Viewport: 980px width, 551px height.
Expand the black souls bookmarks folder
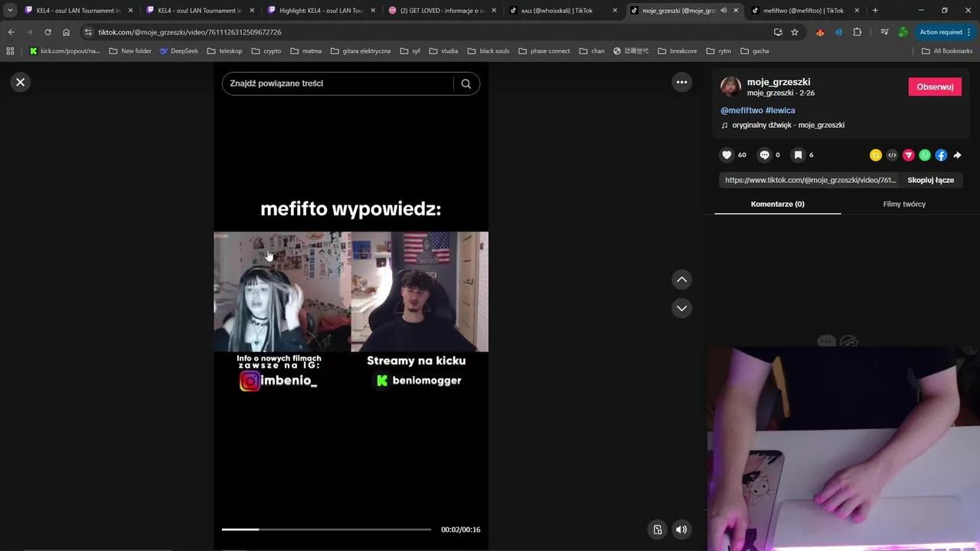[x=487, y=51]
